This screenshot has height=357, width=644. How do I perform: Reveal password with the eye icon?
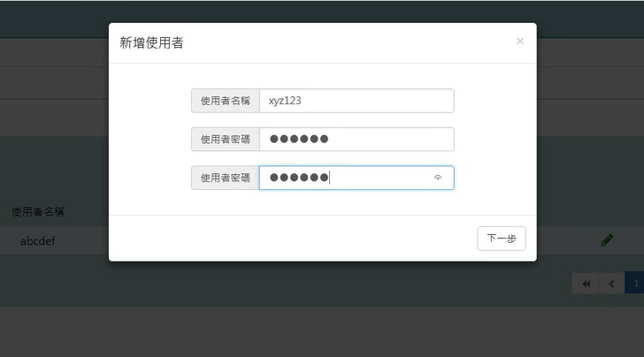coord(438,178)
